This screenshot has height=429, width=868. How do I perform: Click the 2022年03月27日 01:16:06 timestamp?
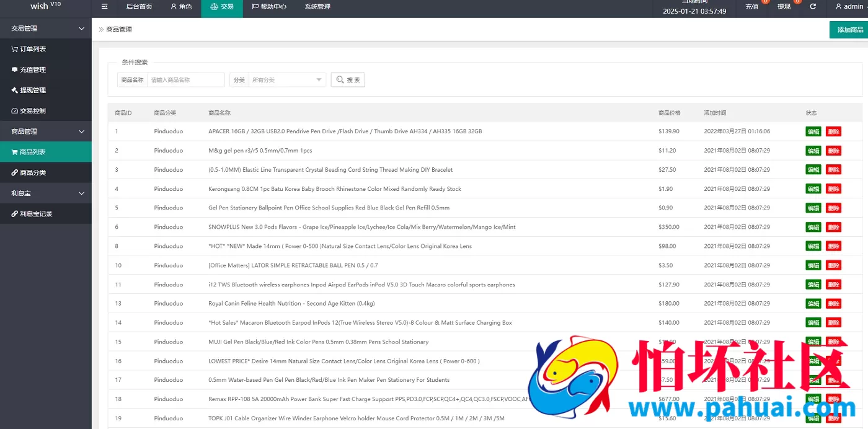pyautogui.click(x=737, y=131)
